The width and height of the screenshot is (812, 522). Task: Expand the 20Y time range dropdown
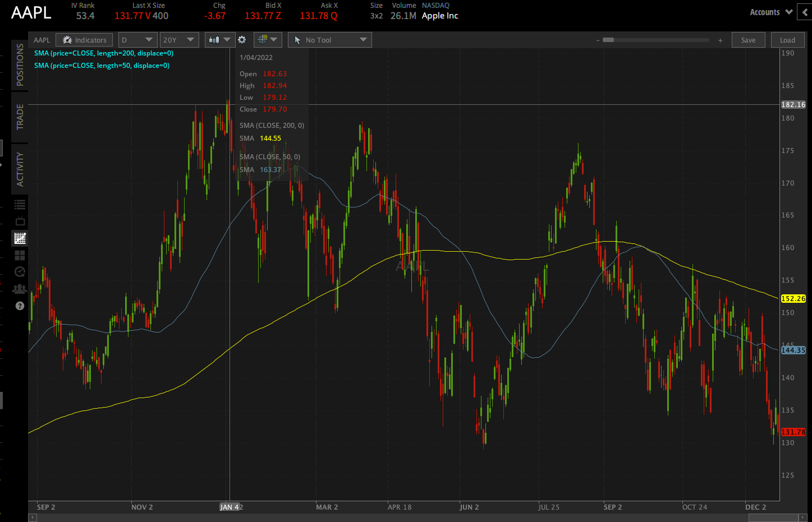point(179,39)
